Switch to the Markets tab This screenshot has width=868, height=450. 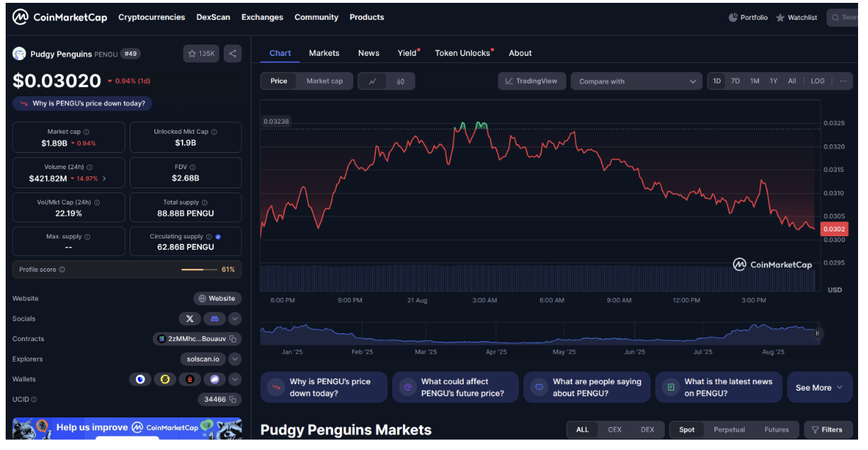click(324, 53)
